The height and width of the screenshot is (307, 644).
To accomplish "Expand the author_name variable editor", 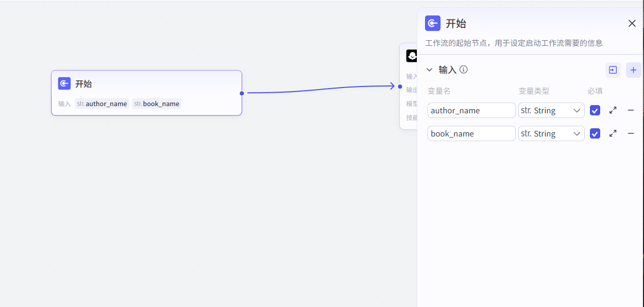I will 613,110.
